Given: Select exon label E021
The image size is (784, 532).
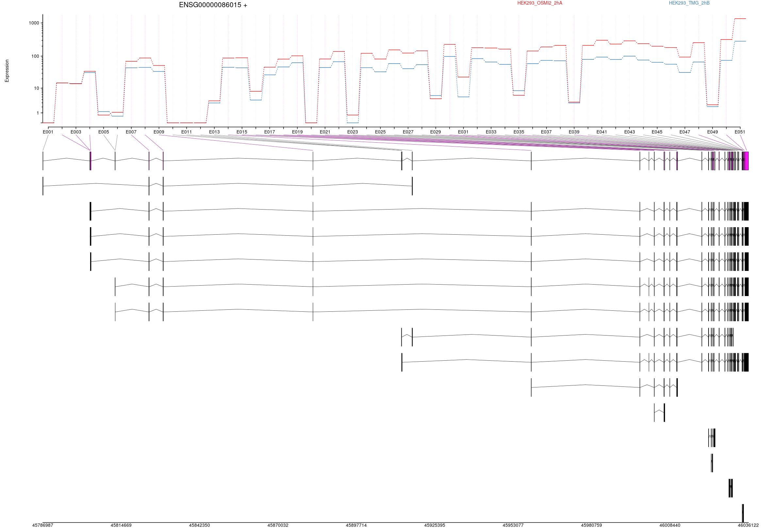Looking at the screenshot, I should (325, 132).
